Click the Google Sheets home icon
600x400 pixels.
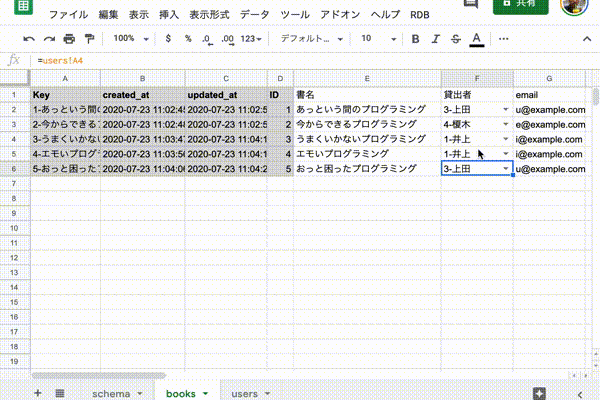(23, 7)
